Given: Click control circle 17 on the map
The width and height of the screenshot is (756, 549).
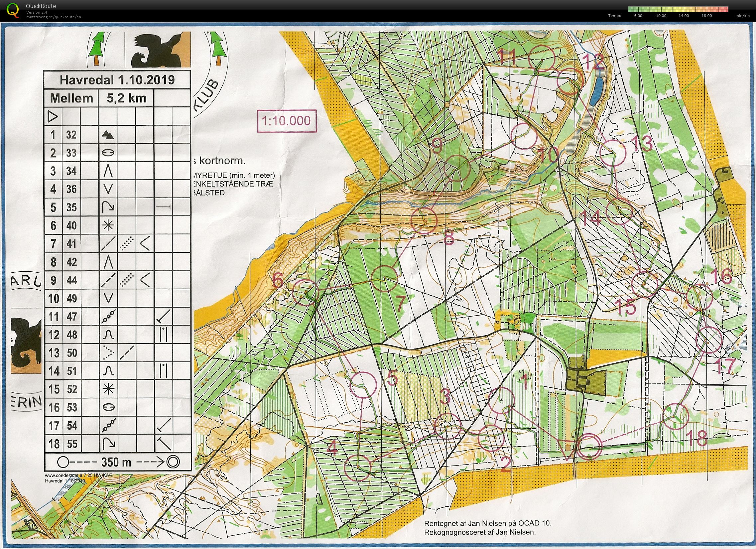Looking at the screenshot, I should 709,340.
